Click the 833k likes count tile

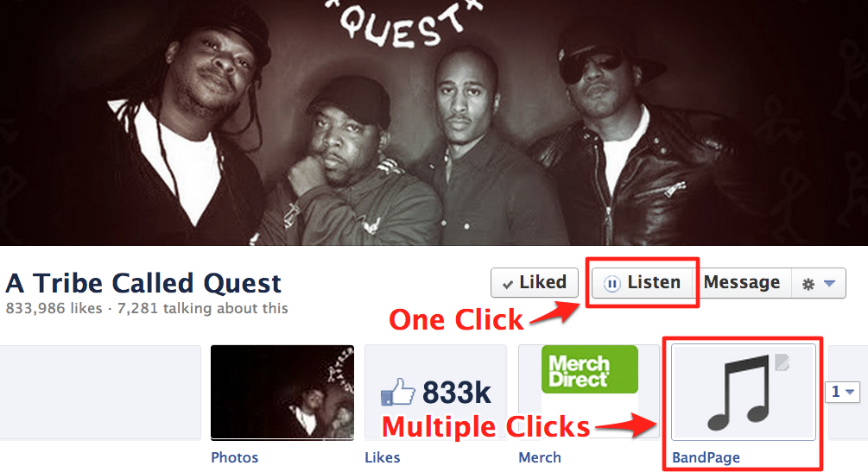click(x=435, y=393)
